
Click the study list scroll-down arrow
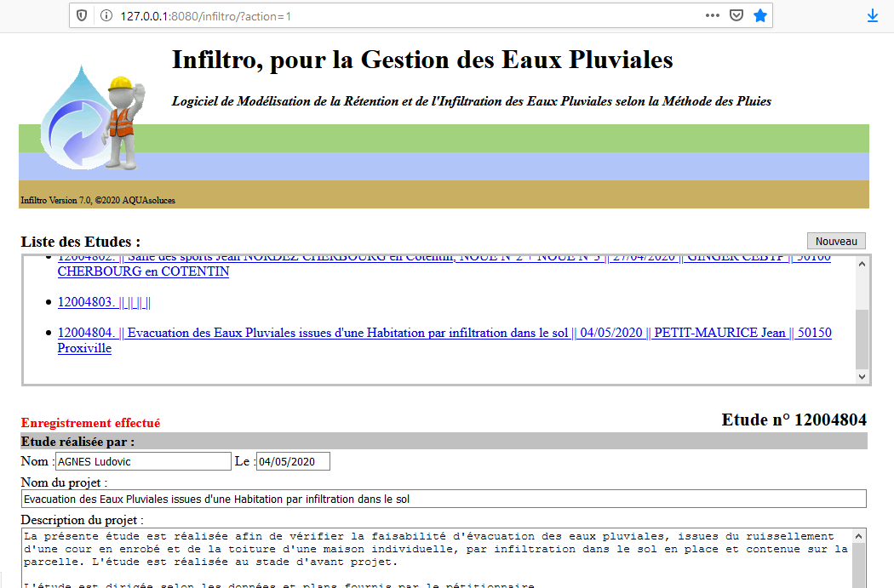coord(862,376)
